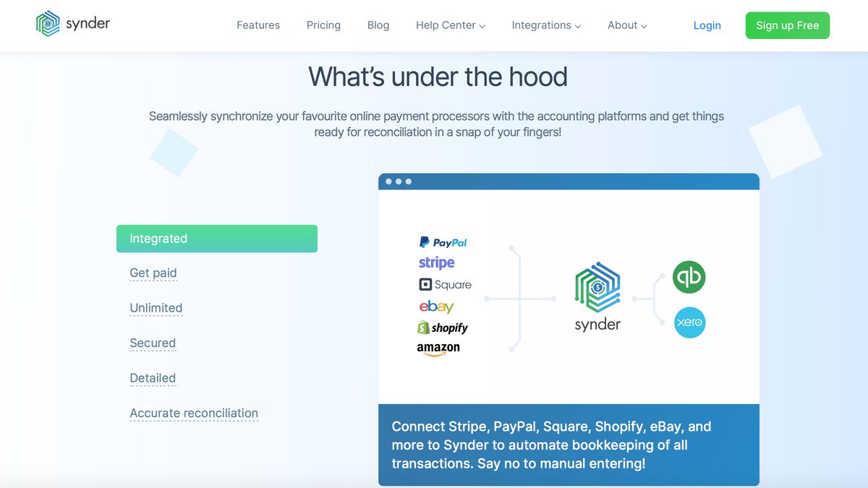Select the Amazon logo
Image resolution: width=868 pixels, height=488 pixels.
440,348
